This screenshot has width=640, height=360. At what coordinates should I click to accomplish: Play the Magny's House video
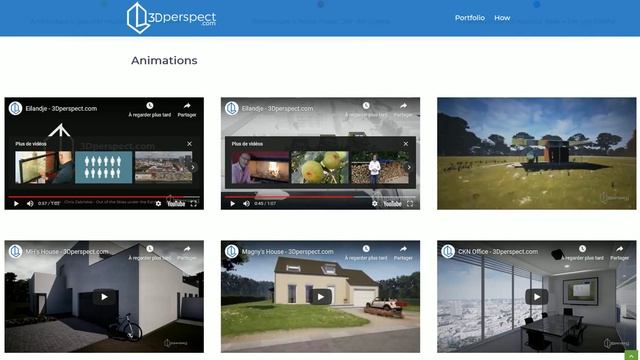(320, 297)
